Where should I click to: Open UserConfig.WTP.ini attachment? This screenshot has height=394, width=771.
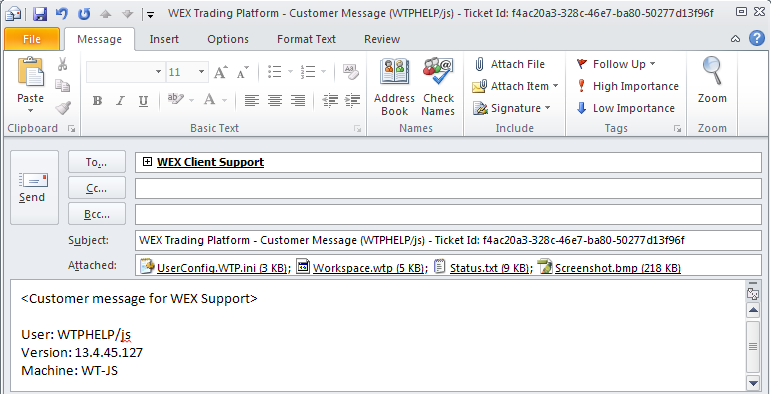pos(215,268)
